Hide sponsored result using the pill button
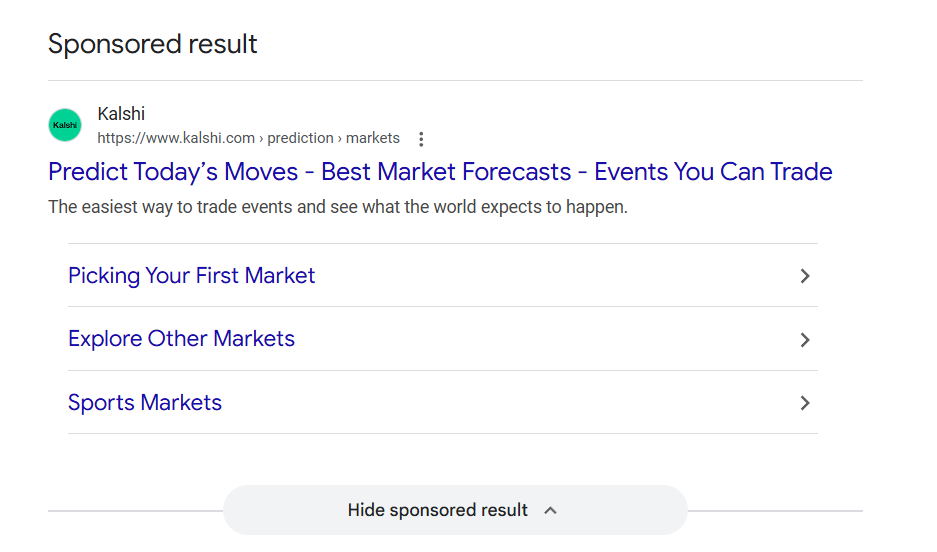This screenshot has width=937, height=552. tap(438, 510)
